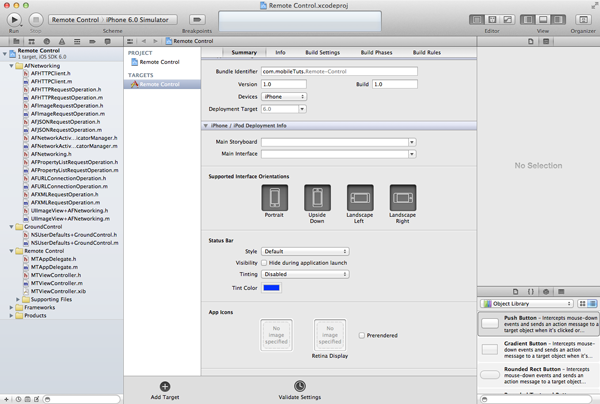Screen dimensions: 600x404
Task: Switch to Assistant editor view
Action: [x=492, y=20]
